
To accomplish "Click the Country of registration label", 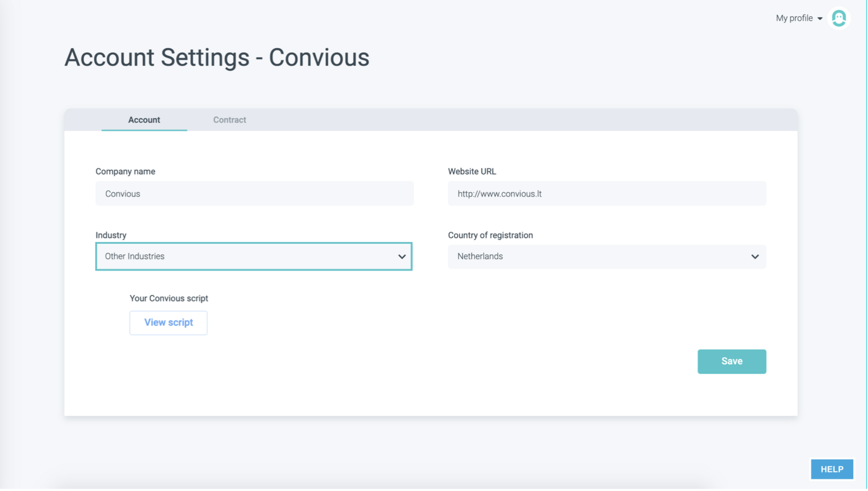I will coord(490,236).
